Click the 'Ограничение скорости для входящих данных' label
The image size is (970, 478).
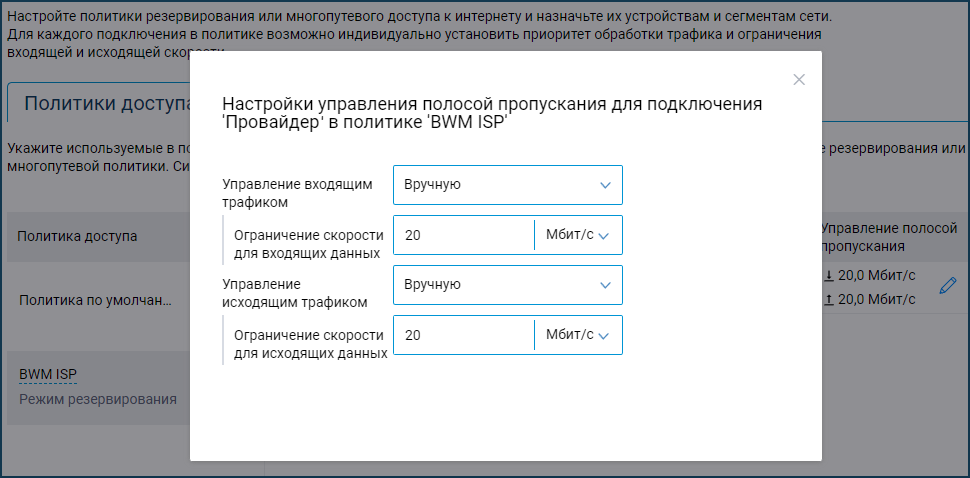coord(308,244)
